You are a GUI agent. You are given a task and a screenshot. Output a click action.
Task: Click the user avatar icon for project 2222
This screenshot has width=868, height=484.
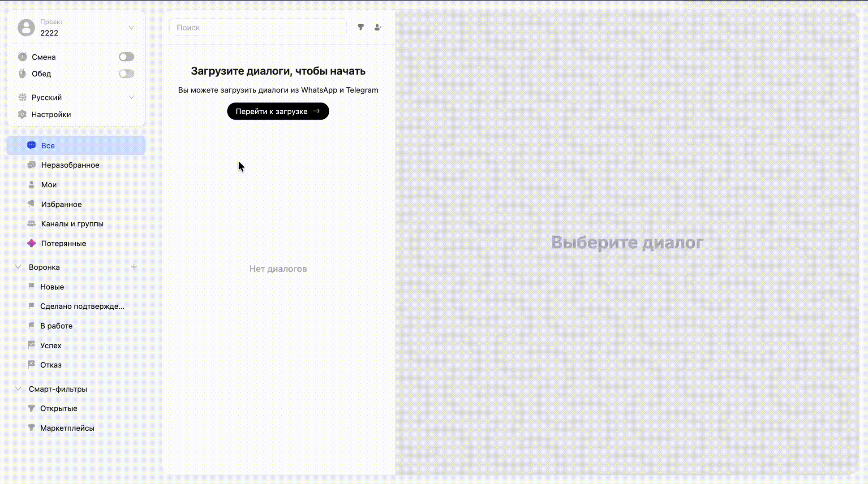26,28
